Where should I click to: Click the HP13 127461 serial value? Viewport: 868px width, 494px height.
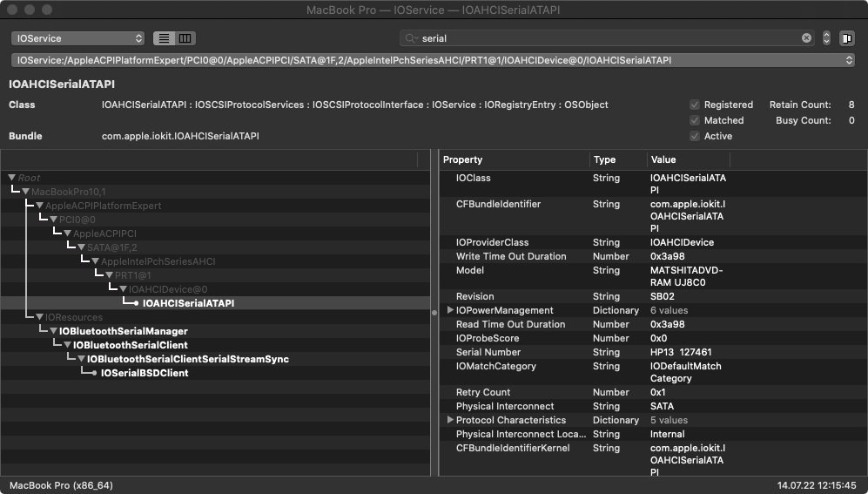[x=680, y=352]
